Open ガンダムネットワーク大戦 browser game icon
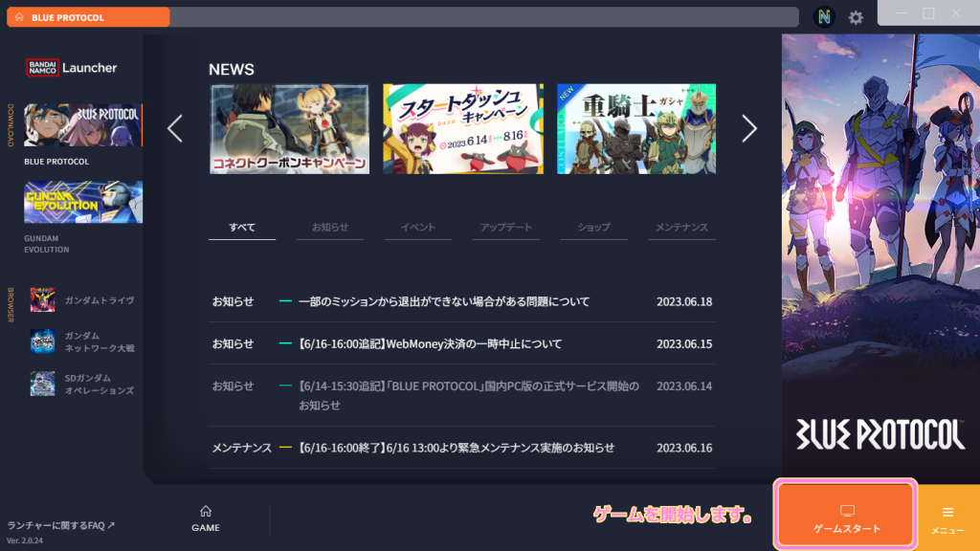This screenshot has width=980, height=551. point(42,342)
